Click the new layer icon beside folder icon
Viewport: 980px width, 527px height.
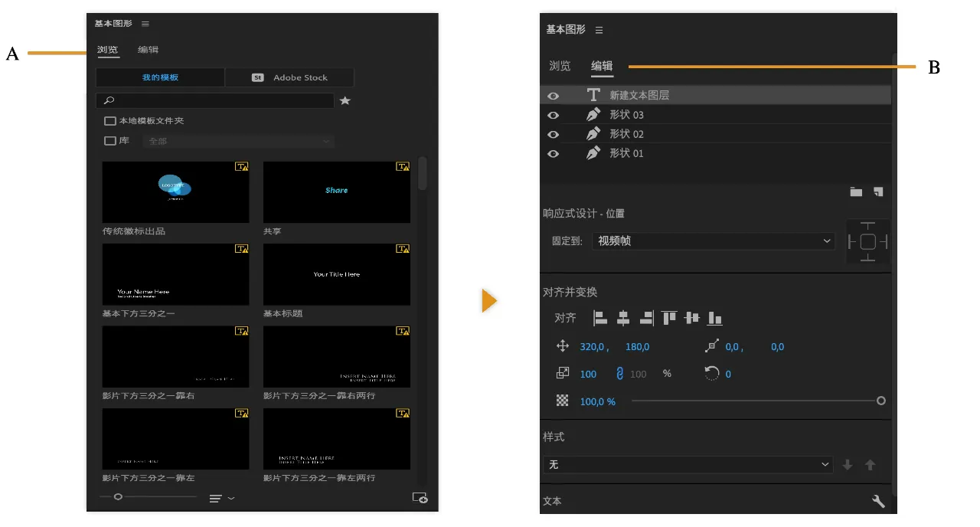[x=878, y=191]
